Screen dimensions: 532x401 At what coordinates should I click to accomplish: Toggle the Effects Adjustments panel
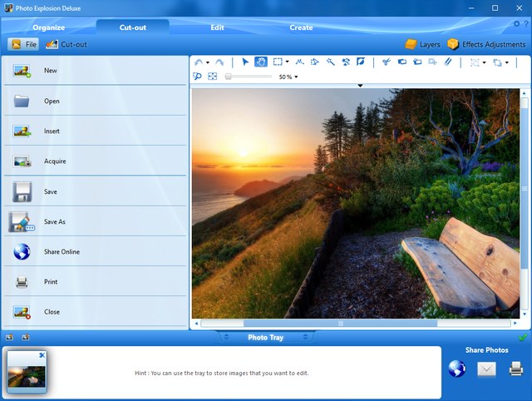point(486,44)
